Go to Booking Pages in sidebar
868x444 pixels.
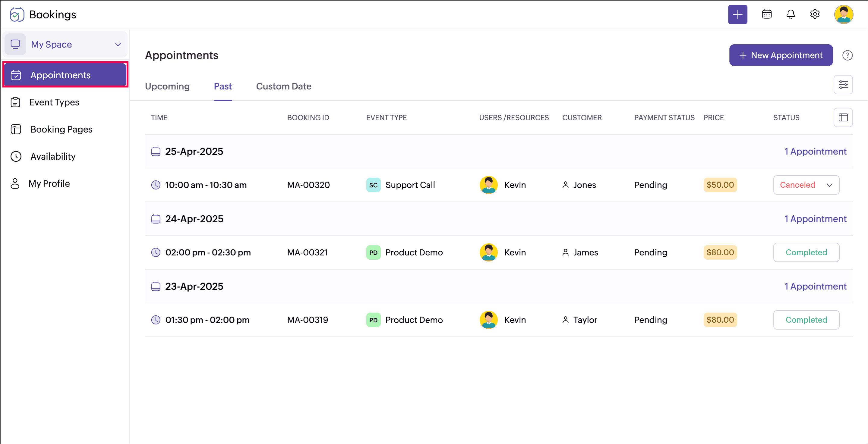coord(61,129)
